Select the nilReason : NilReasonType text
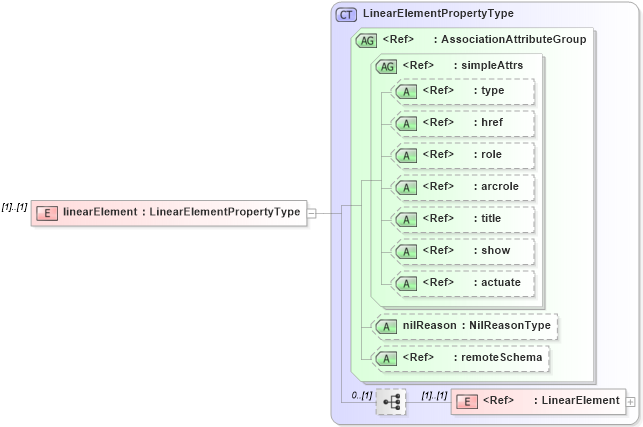The image size is (643, 427). pyautogui.click(x=477, y=325)
